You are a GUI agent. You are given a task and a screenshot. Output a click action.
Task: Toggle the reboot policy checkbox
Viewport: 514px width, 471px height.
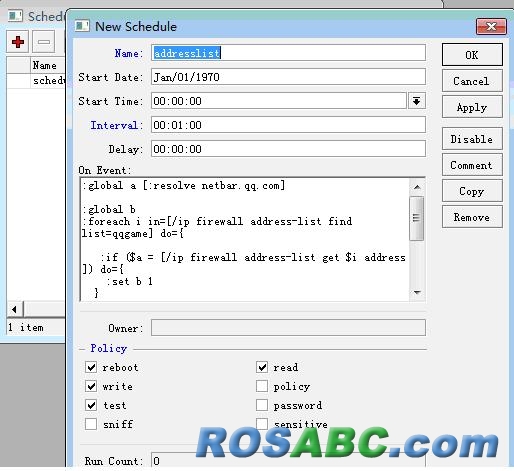pos(91,367)
